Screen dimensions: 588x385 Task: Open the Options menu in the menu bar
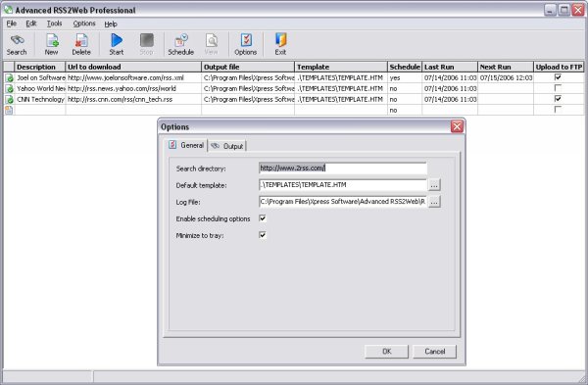[x=84, y=24]
